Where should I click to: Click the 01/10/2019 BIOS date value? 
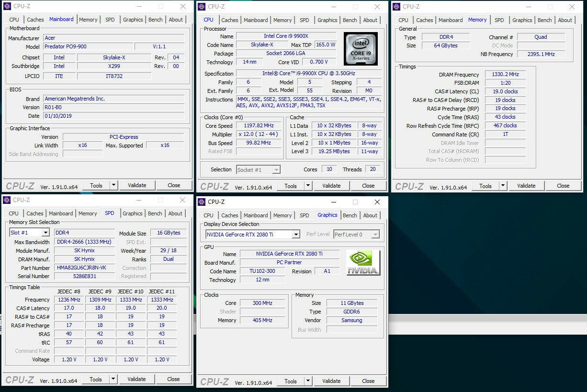click(x=113, y=116)
